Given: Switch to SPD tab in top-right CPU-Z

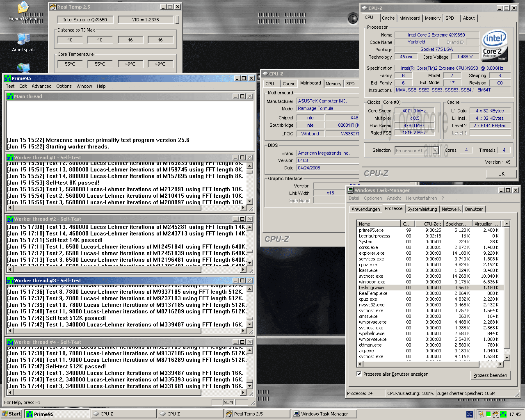Looking at the screenshot, I should pyautogui.click(x=450, y=18).
